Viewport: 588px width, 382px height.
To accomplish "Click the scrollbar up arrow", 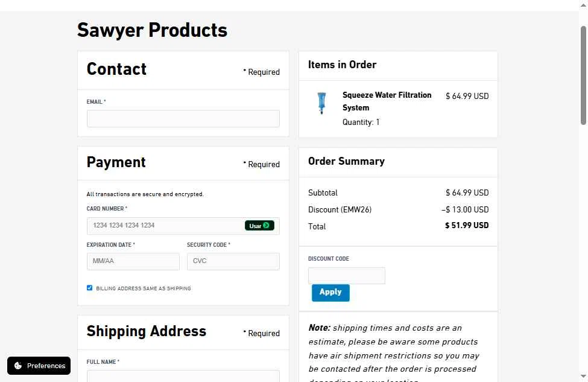I will 583,5.
